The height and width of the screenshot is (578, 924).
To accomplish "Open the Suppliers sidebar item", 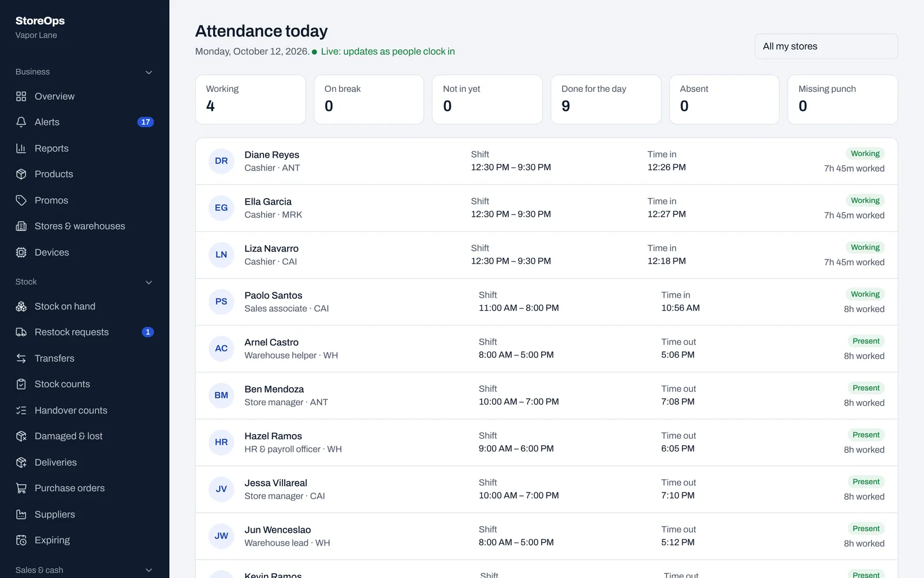I will coord(84,514).
